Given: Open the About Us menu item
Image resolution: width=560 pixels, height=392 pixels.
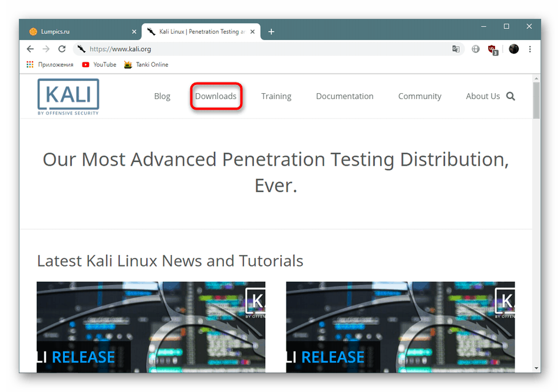Looking at the screenshot, I should [x=483, y=96].
